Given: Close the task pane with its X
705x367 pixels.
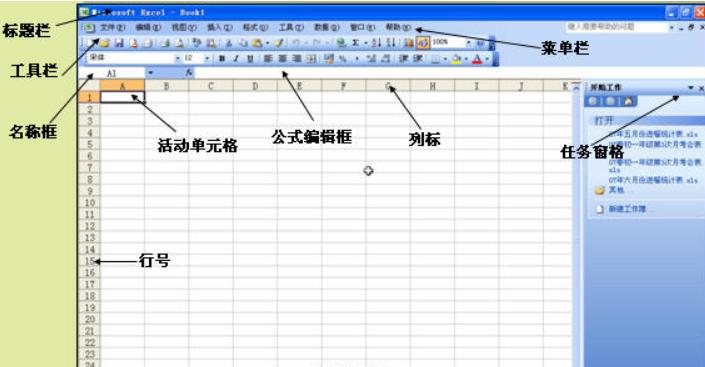Looking at the screenshot, I should tap(701, 88).
